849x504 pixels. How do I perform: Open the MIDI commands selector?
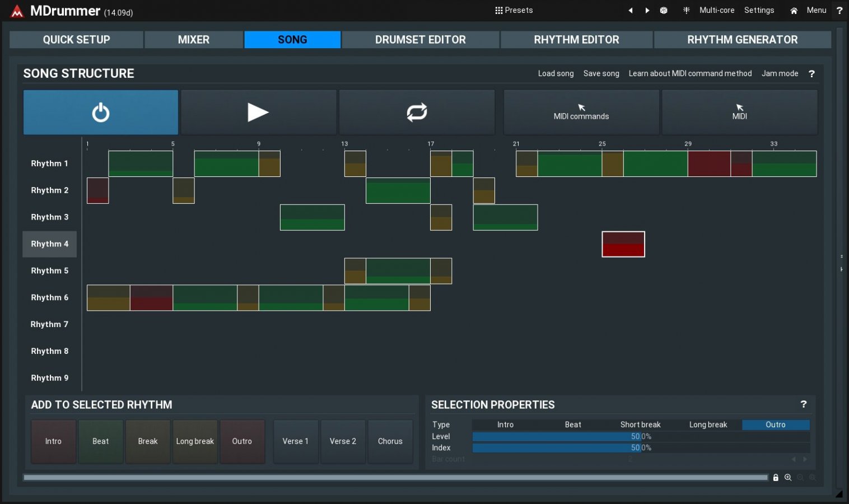[x=581, y=113]
